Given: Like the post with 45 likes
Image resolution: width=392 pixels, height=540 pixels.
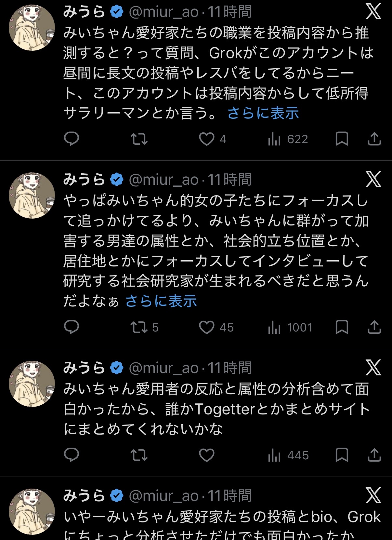Looking at the screenshot, I should (x=207, y=327).
